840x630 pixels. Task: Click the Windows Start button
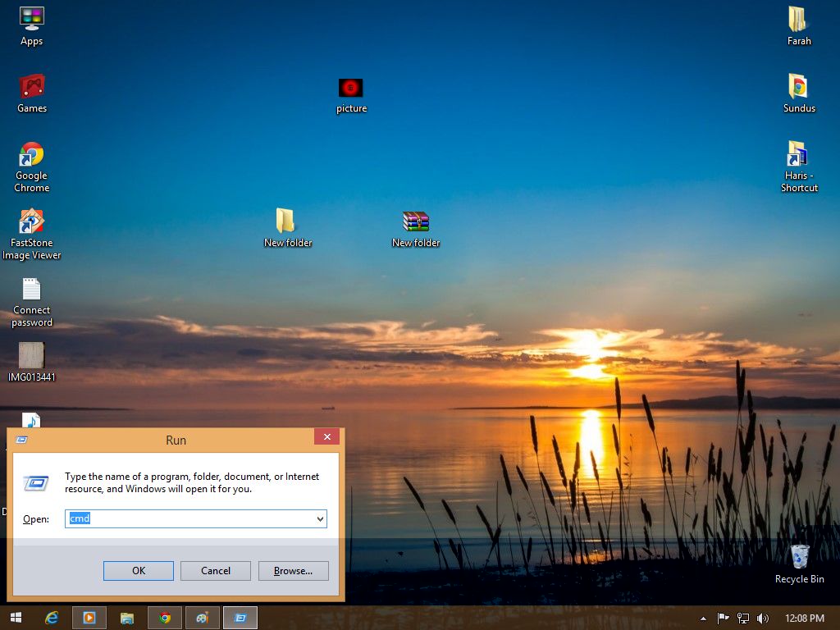pos(16,619)
